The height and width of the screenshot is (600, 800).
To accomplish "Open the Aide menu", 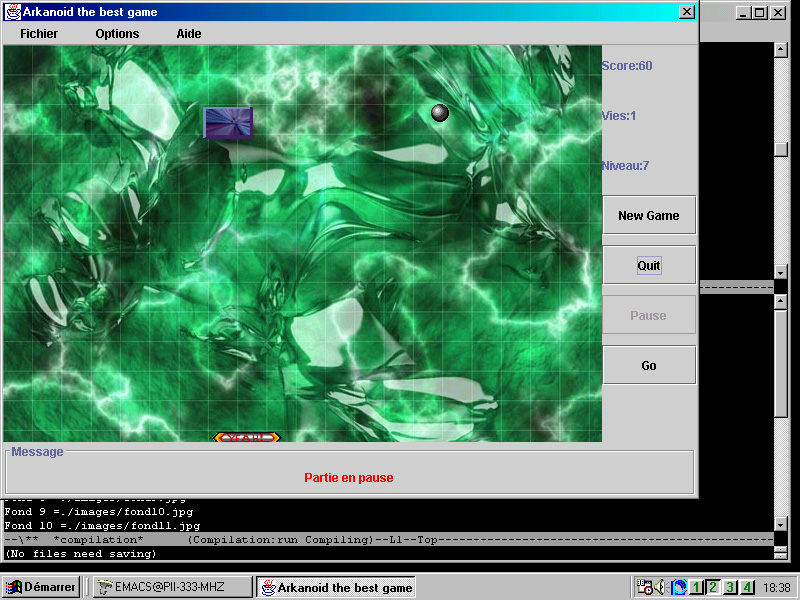I will point(189,33).
